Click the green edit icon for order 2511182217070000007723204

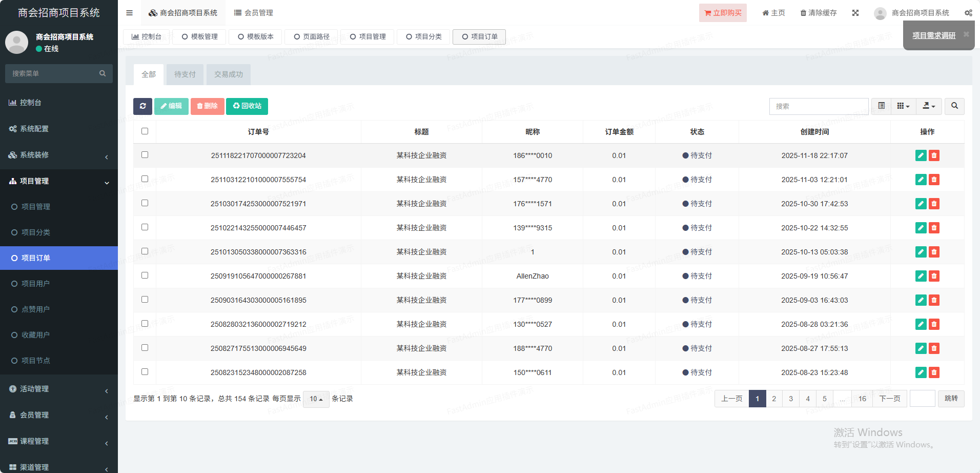tap(921, 155)
